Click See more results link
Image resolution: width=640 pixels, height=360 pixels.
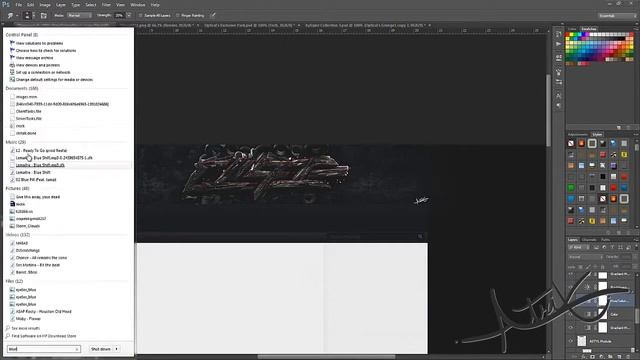(x=25, y=329)
